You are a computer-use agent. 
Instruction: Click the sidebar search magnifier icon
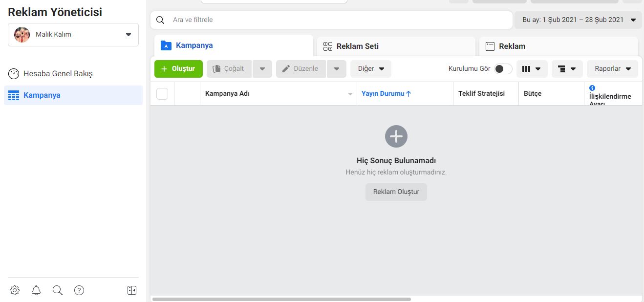[x=58, y=290]
